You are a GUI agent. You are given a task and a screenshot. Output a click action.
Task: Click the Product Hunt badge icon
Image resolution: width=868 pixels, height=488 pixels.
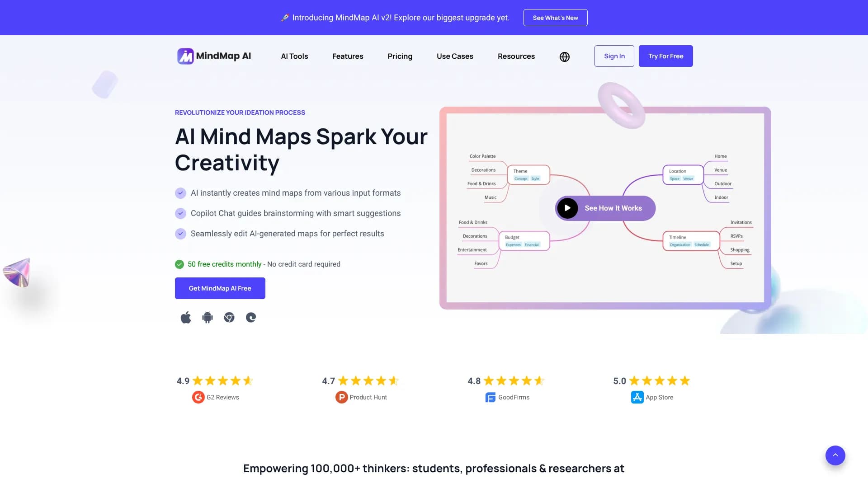tap(341, 397)
